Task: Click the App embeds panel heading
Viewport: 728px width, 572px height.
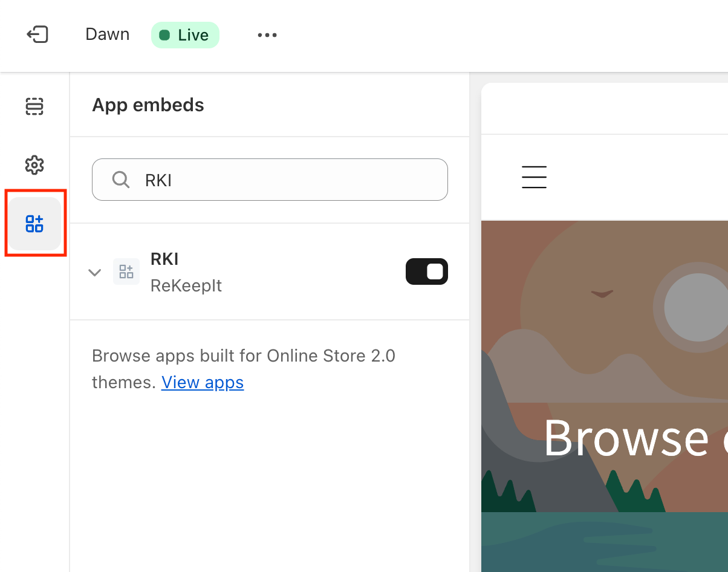Action: 148,105
